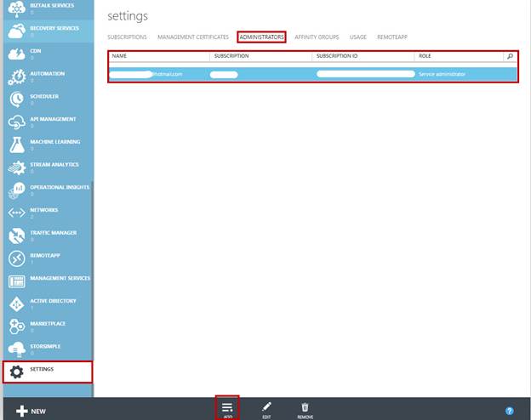This screenshot has width=531, height=420.
Task: Select the Administrators tab
Action: coord(261,37)
